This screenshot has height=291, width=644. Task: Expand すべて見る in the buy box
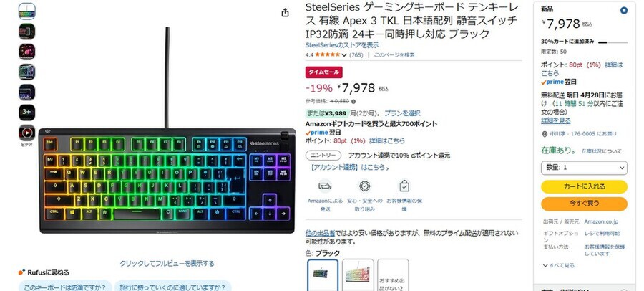tap(559, 265)
